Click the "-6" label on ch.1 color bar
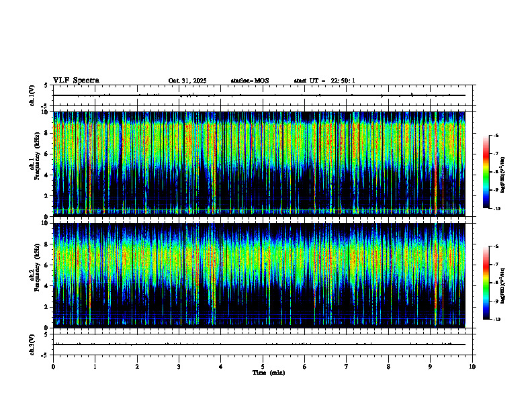Screen dimensions: 532x411 [496, 136]
